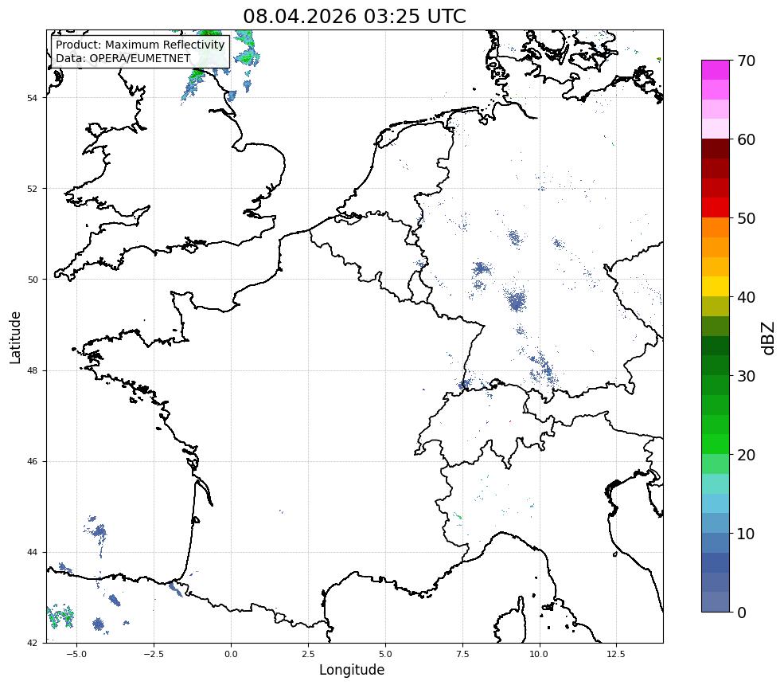Click the longitude tick label 10.0
The width and height of the screenshot is (784, 685).
(x=539, y=654)
